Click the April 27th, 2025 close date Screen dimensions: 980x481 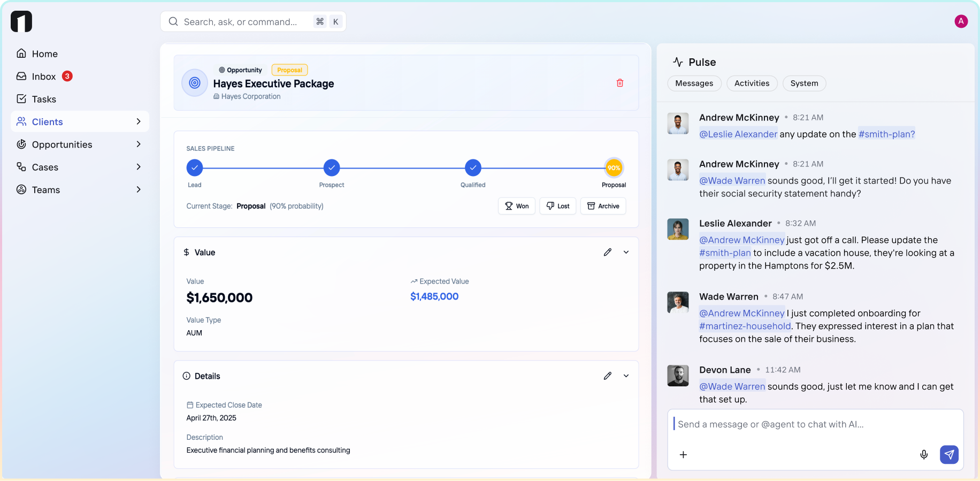coord(211,418)
